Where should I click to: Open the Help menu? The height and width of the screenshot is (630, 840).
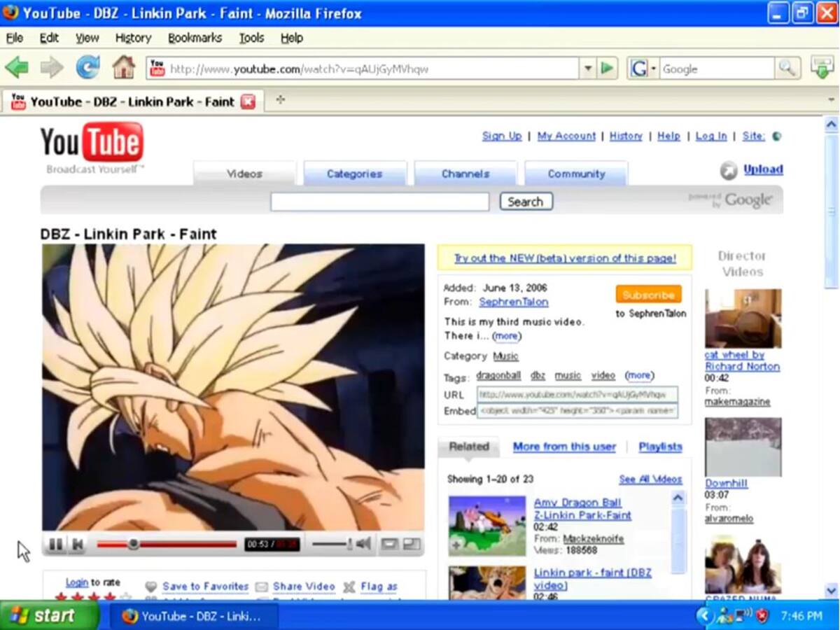(x=291, y=38)
